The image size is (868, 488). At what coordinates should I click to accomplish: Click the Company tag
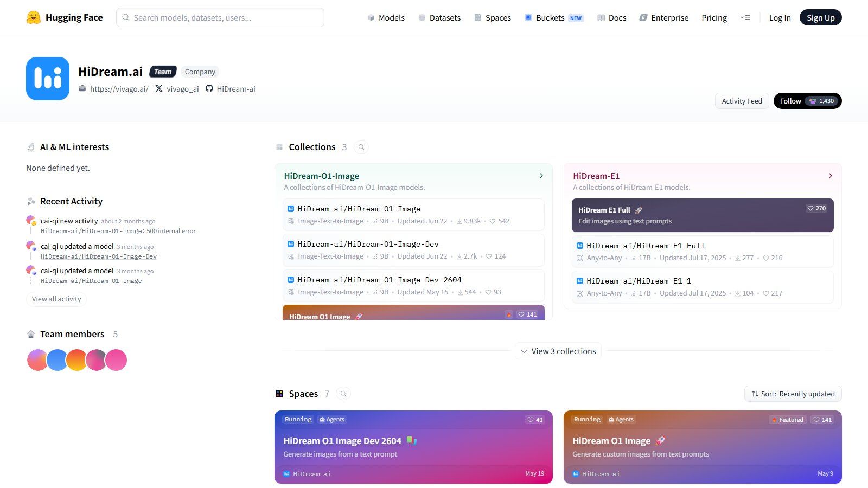click(x=200, y=72)
